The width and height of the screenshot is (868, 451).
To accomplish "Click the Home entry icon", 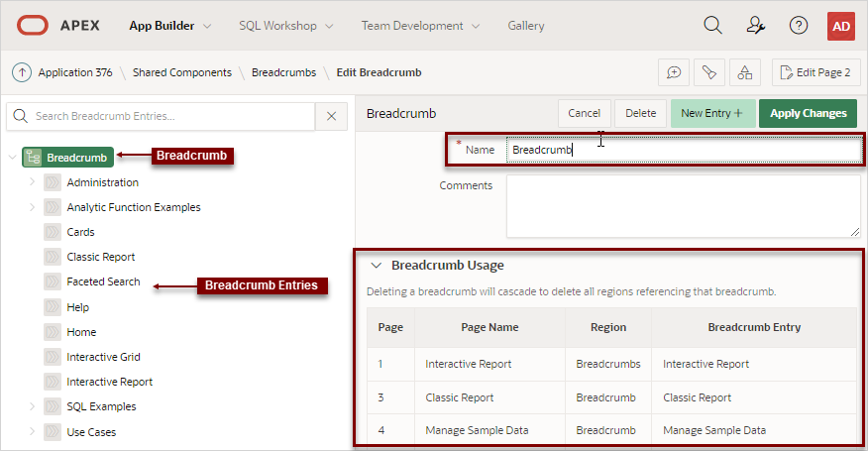I will (53, 332).
